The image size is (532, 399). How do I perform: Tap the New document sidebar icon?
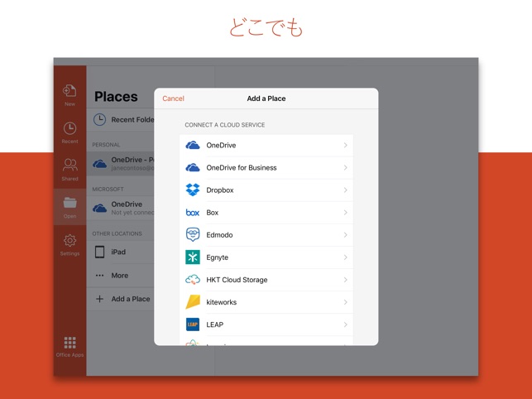pyautogui.click(x=69, y=91)
